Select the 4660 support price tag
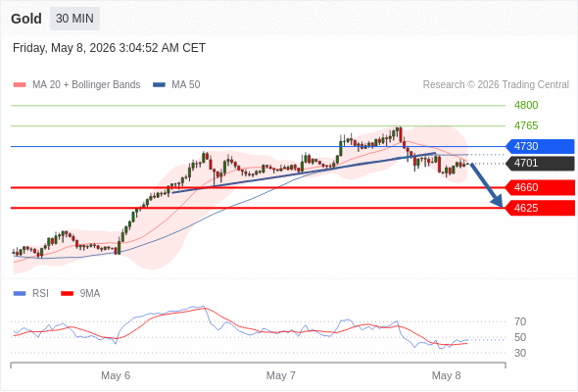Screen dimensions: 578x392 540,187
